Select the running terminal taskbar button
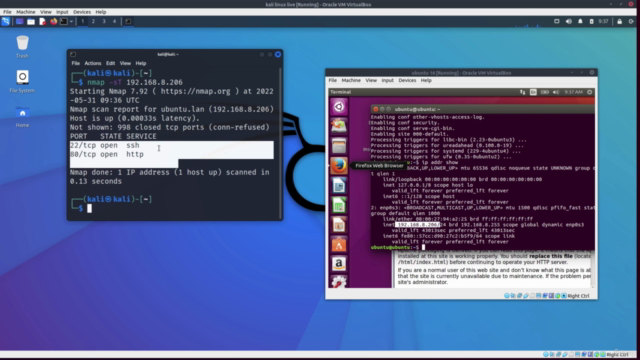This screenshot has width=640, height=360. click(128, 21)
